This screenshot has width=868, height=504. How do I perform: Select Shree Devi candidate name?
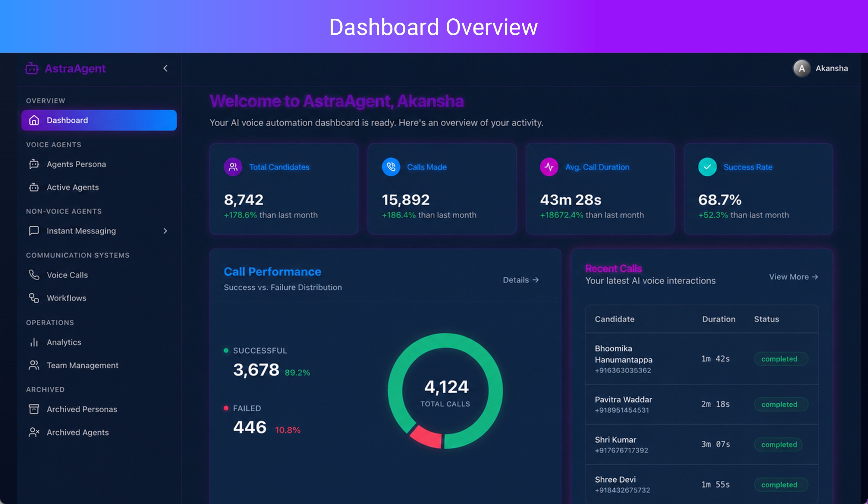615,480
